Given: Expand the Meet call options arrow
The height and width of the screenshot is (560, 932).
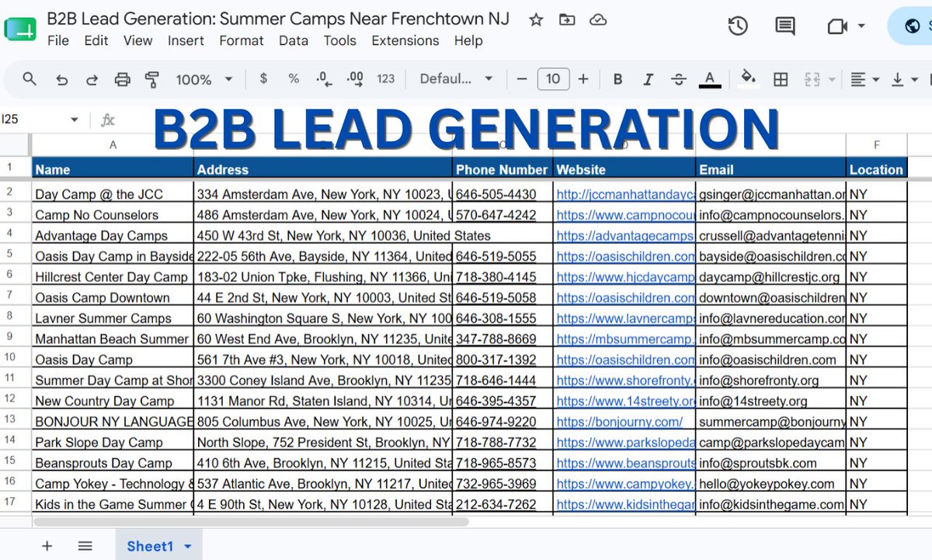Looking at the screenshot, I should tap(861, 26).
